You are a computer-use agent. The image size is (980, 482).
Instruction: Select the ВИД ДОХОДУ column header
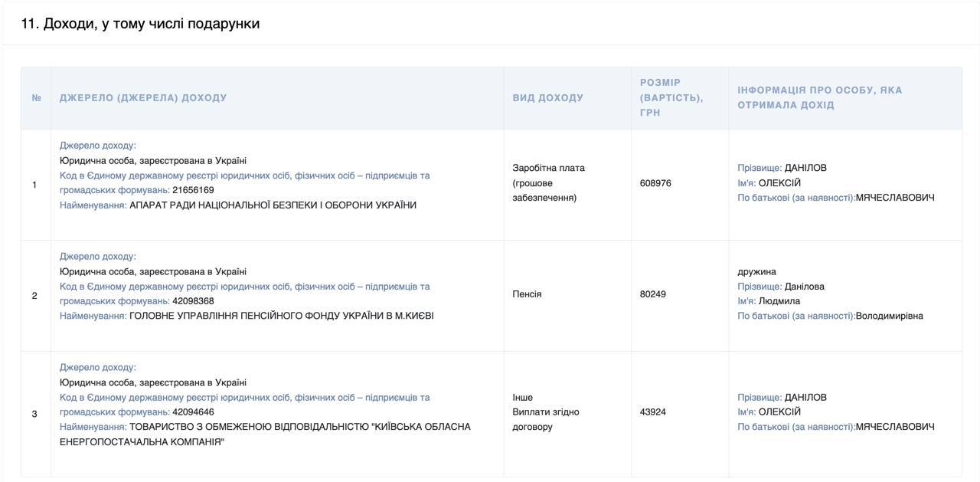(547, 98)
